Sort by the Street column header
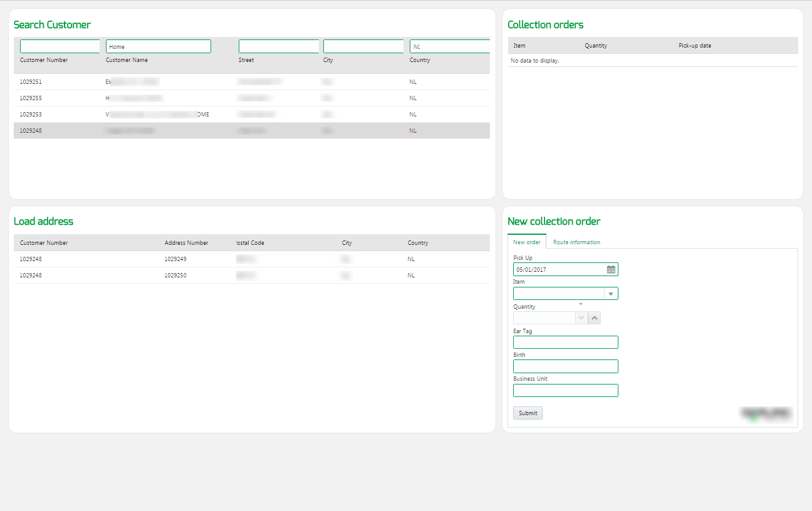The width and height of the screenshot is (812, 511). [246, 60]
